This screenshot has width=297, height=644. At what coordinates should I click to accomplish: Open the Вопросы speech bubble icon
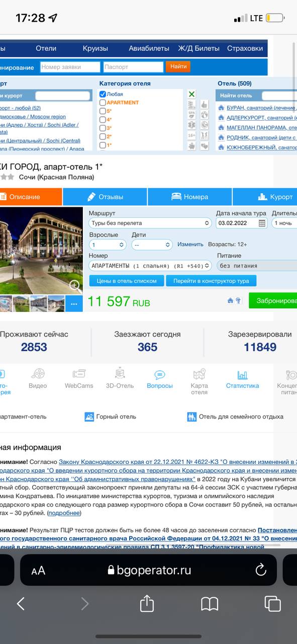[160, 375]
